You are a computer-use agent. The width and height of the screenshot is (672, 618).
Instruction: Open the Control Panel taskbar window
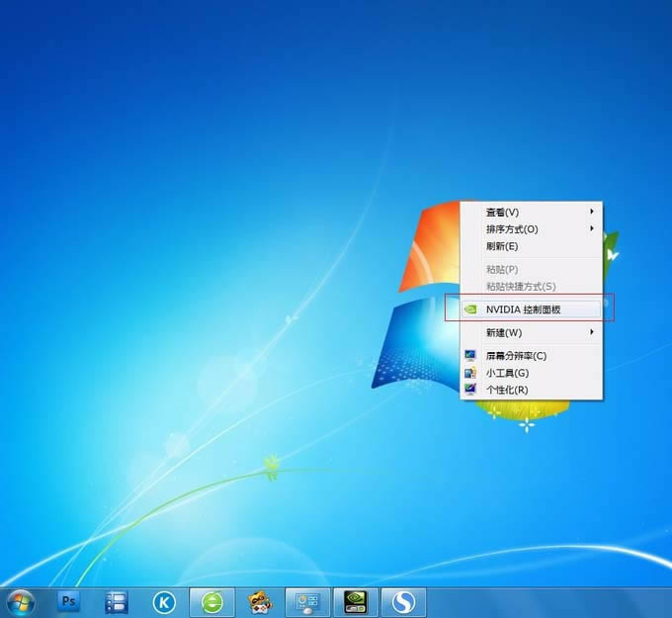307,603
